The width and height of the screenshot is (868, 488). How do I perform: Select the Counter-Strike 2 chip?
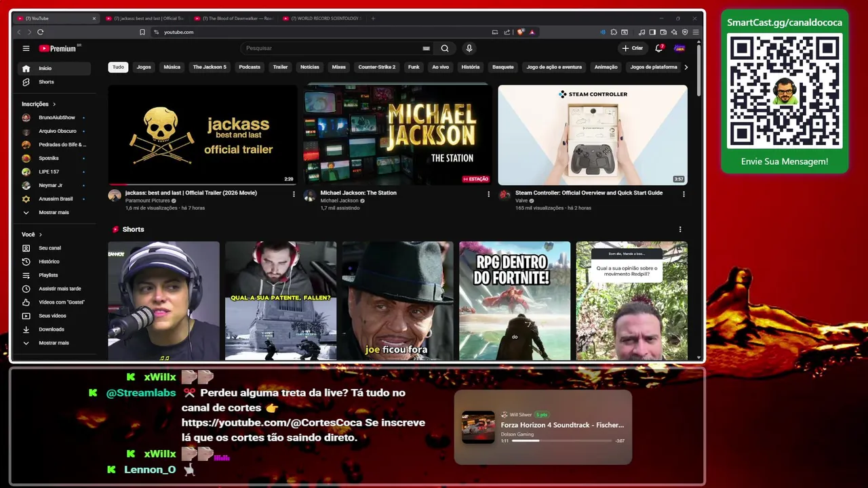(x=377, y=67)
